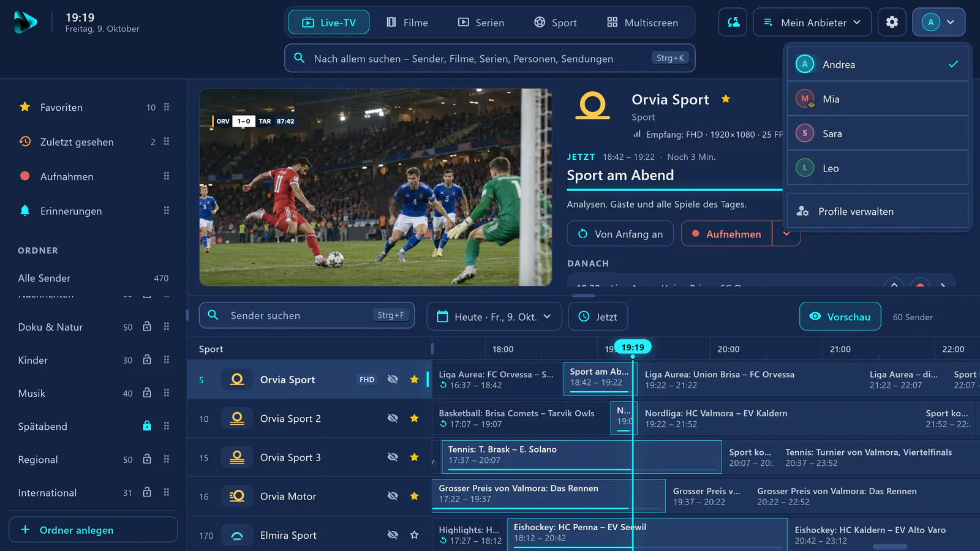The height and width of the screenshot is (551, 980).
Task: Open the Multiscreen tab
Action: pyautogui.click(x=643, y=23)
